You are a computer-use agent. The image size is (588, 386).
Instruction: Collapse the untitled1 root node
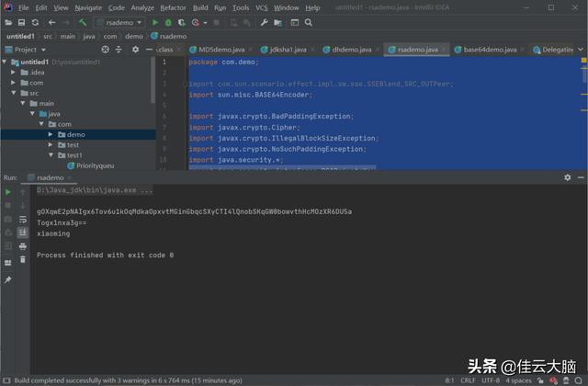click(x=5, y=62)
